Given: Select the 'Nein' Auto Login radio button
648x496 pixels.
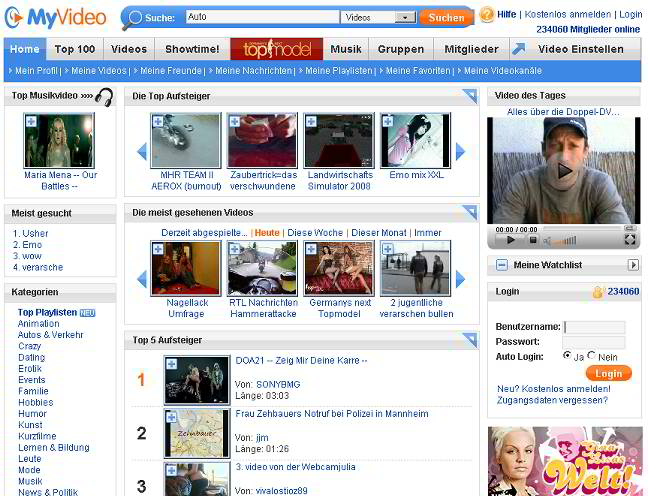Looking at the screenshot, I should [x=591, y=355].
